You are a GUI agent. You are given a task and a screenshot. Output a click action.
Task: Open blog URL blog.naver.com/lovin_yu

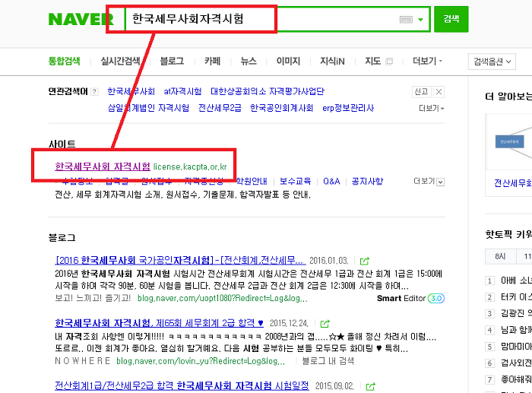tap(201, 361)
